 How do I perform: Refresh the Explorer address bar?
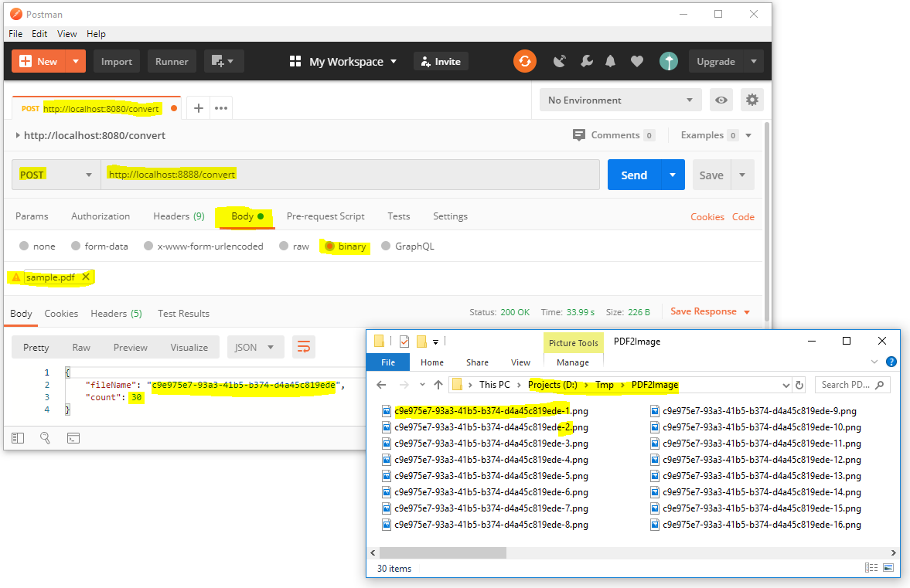click(799, 385)
